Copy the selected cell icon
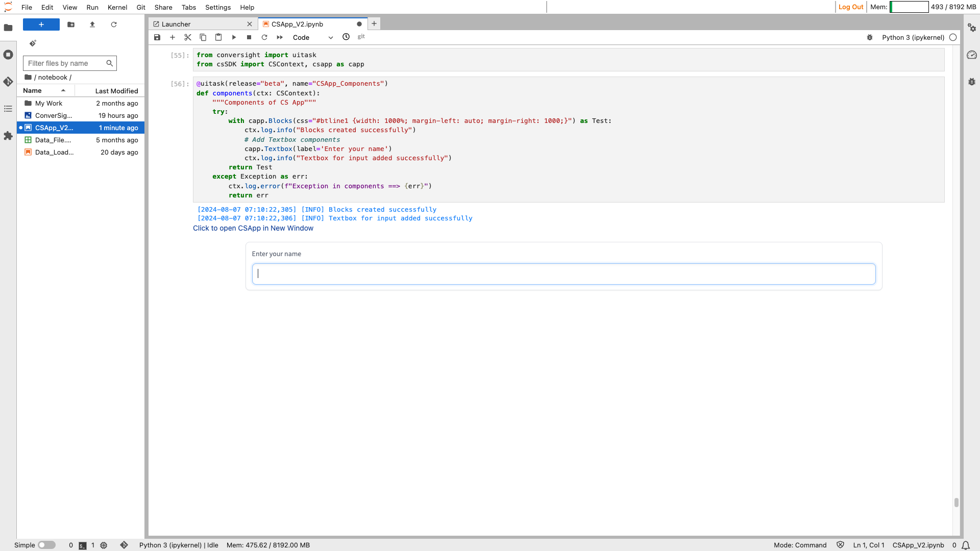 point(203,37)
